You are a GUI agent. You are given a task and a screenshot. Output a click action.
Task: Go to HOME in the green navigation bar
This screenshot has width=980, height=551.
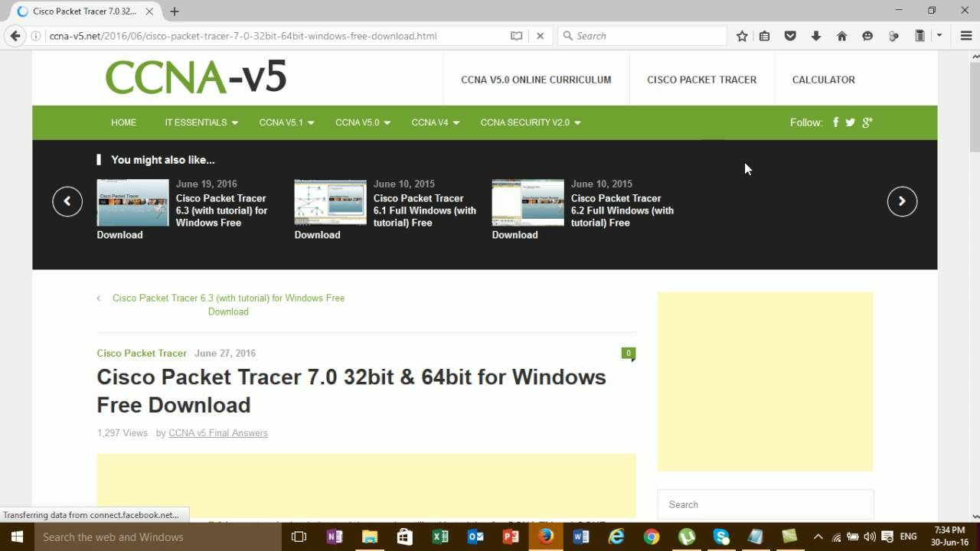[123, 122]
